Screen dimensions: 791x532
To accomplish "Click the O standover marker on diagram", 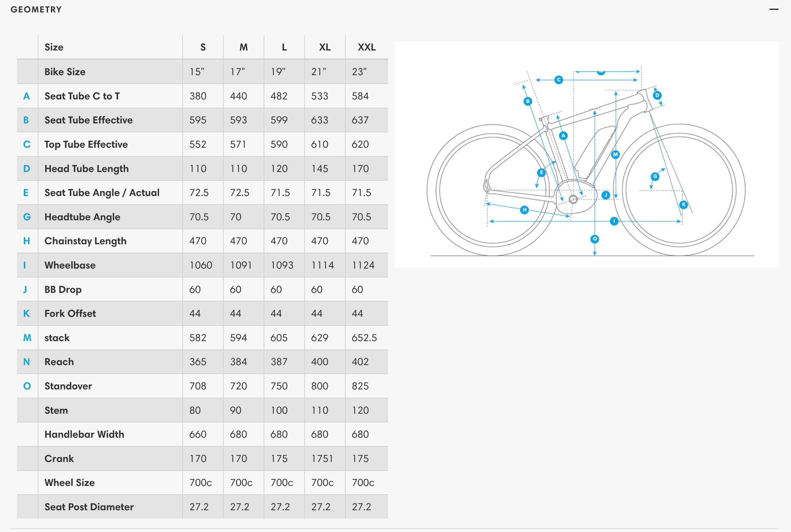I will pyautogui.click(x=595, y=239).
